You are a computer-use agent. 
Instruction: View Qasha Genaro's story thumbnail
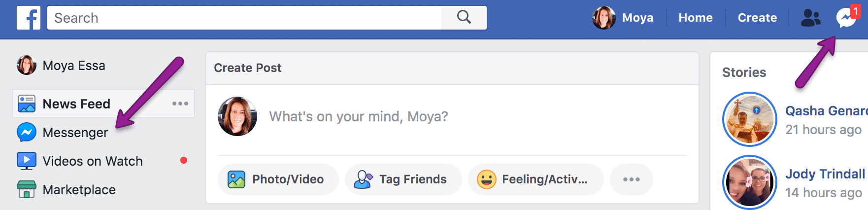click(750, 119)
